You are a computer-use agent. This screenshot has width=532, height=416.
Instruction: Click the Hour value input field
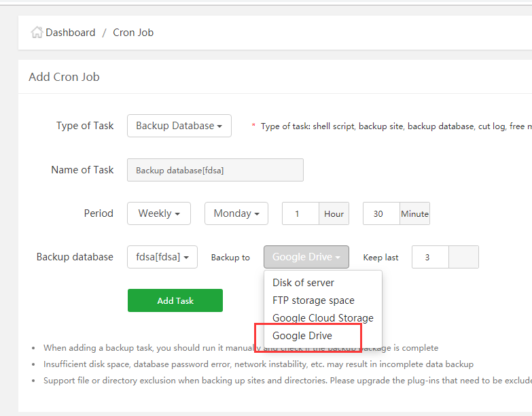click(x=300, y=213)
